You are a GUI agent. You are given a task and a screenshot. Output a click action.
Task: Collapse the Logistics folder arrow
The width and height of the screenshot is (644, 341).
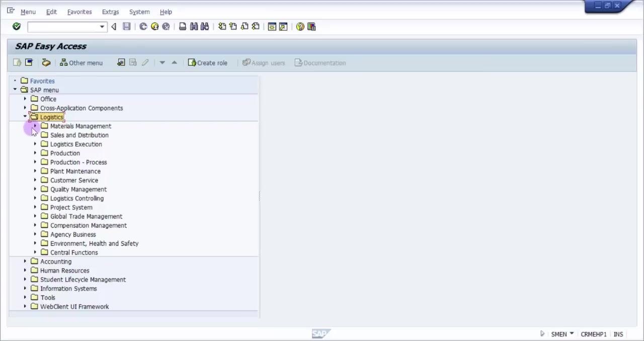pyautogui.click(x=25, y=117)
